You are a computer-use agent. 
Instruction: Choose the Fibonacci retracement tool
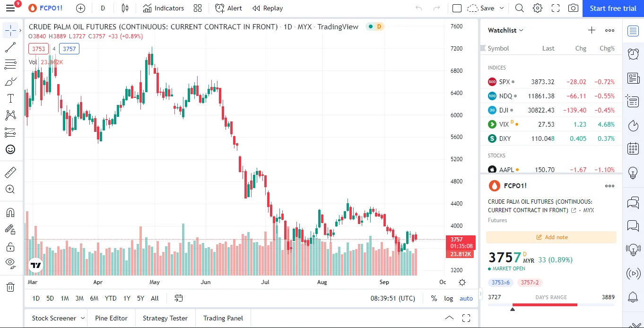[x=10, y=64]
